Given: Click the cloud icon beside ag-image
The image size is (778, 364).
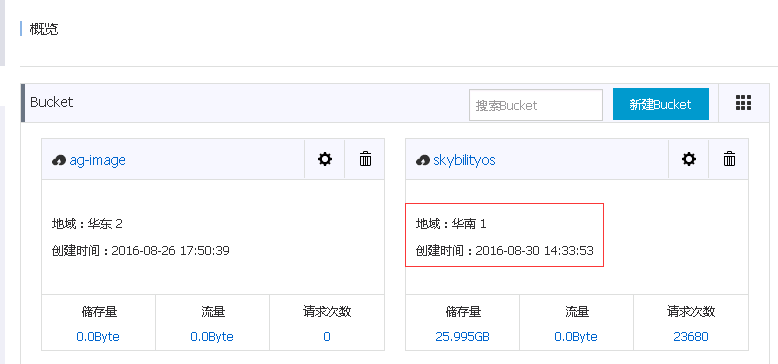Looking at the screenshot, I should point(59,160).
